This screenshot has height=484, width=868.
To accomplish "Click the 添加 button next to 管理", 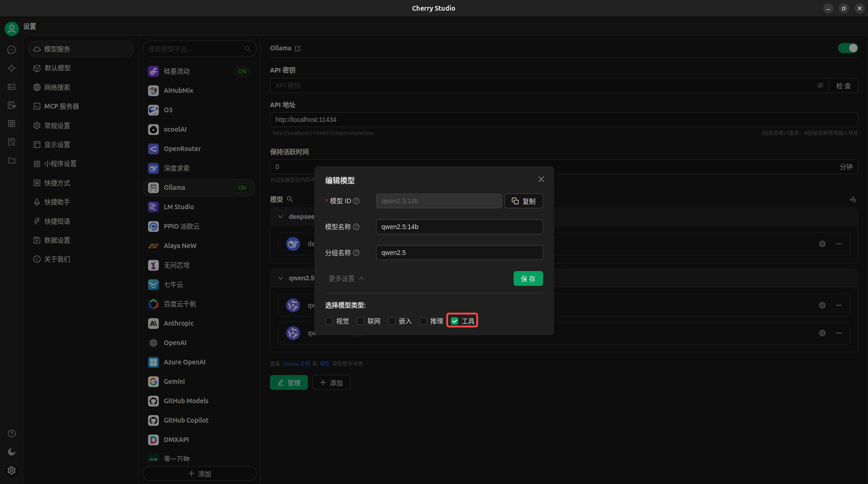I will click(331, 382).
